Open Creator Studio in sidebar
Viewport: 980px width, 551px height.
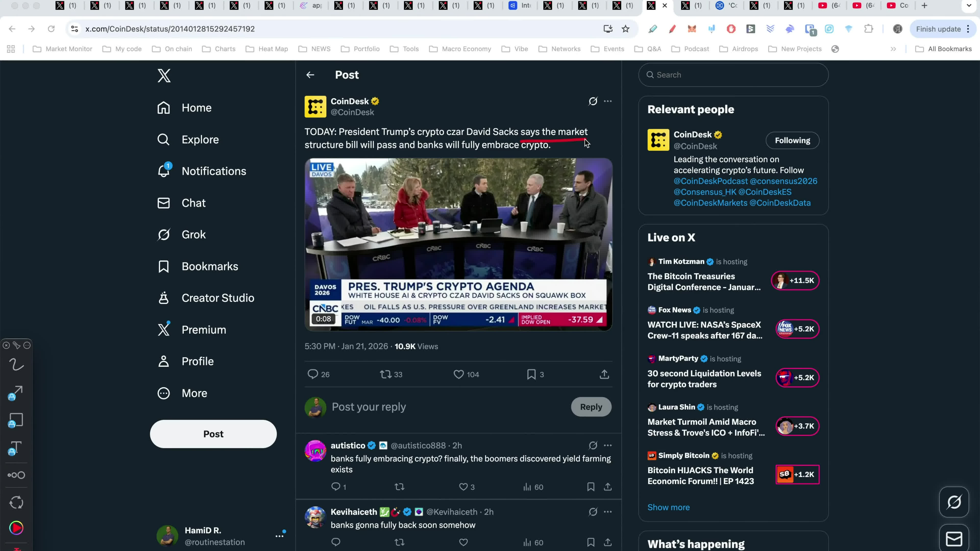pos(206,298)
